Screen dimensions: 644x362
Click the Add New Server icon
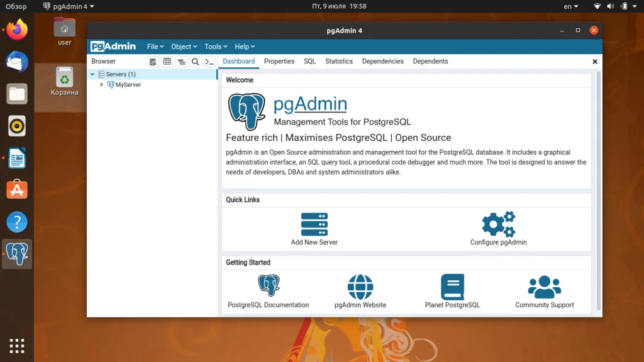pyautogui.click(x=314, y=224)
